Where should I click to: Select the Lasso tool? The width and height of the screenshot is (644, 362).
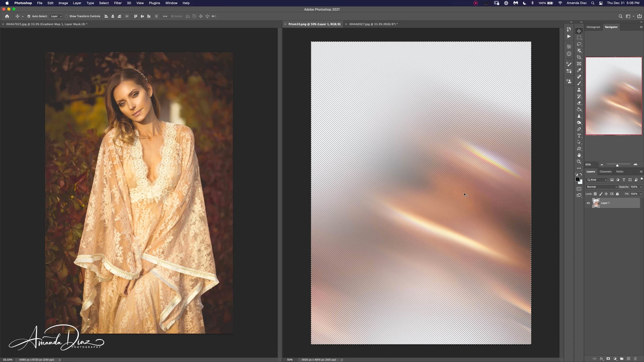tap(579, 44)
